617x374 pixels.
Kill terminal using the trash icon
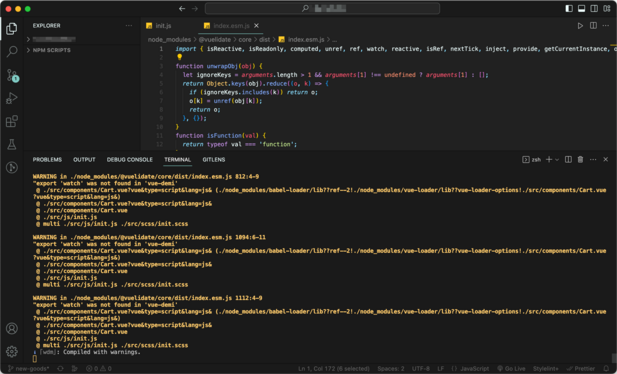click(580, 159)
